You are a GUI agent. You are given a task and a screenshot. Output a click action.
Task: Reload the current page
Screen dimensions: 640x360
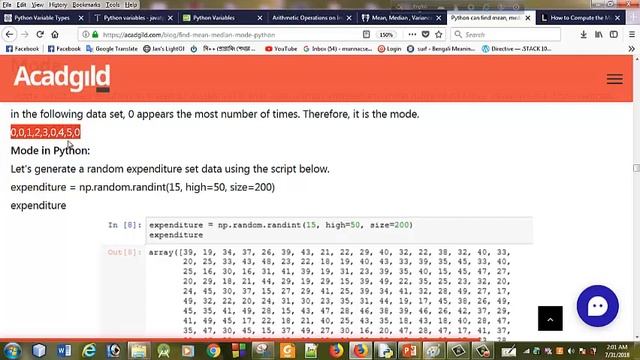[40, 35]
